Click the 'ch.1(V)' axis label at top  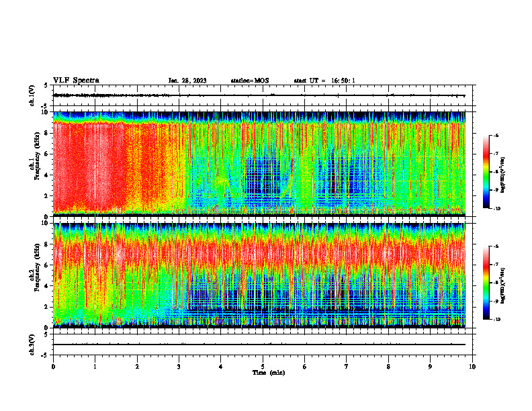(x=32, y=95)
